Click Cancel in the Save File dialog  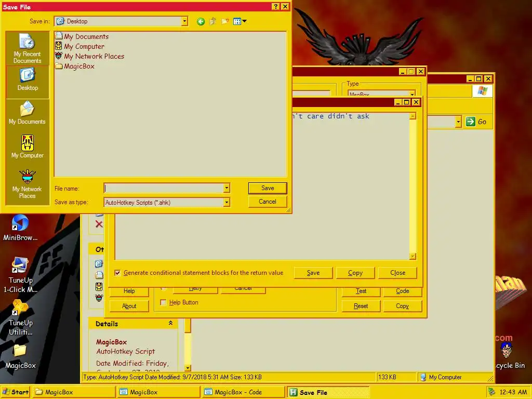pos(268,202)
